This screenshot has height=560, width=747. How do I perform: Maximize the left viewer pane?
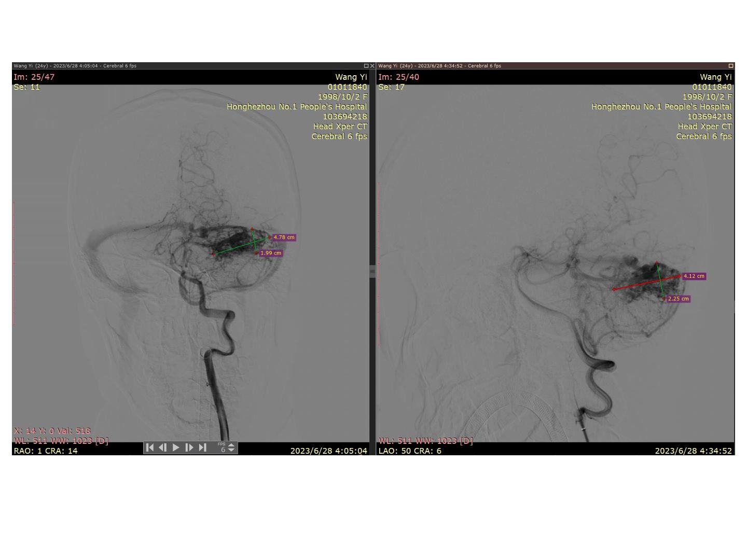(366, 66)
